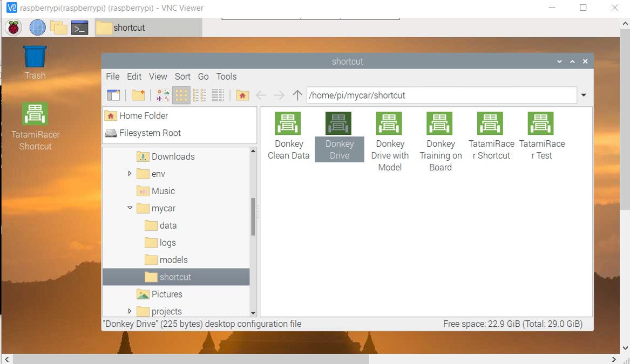Launch the web browser globe icon
The height and width of the screenshot is (364, 630).
point(37,28)
